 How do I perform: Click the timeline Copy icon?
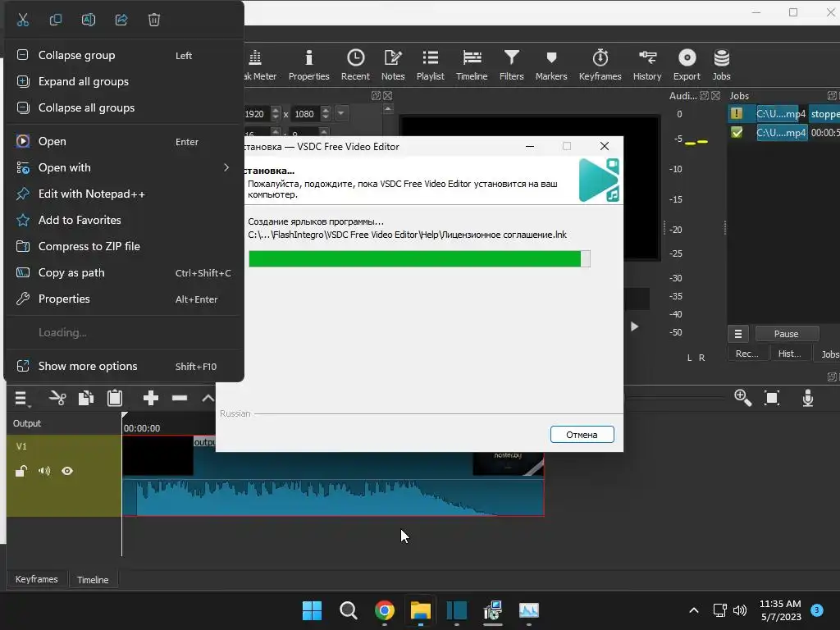[85, 398]
